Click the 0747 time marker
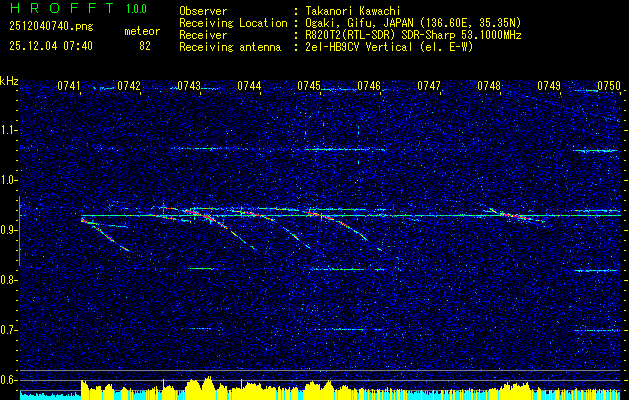Screen dimensions: 629x400 [429, 86]
